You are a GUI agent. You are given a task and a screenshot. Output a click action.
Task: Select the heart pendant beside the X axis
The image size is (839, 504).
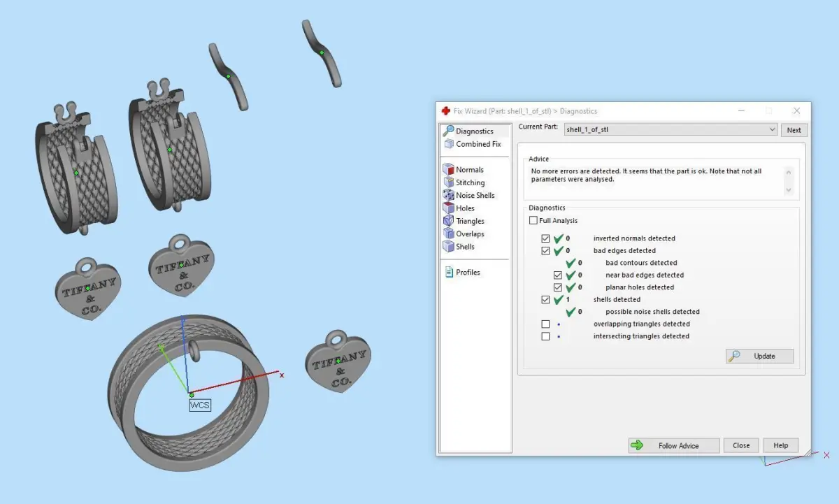pyautogui.click(x=338, y=361)
